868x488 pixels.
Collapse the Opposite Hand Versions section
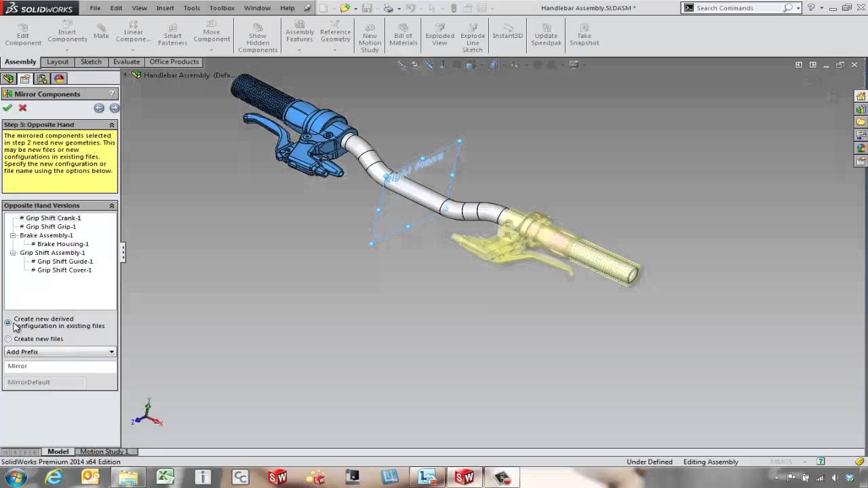pos(112,205)
